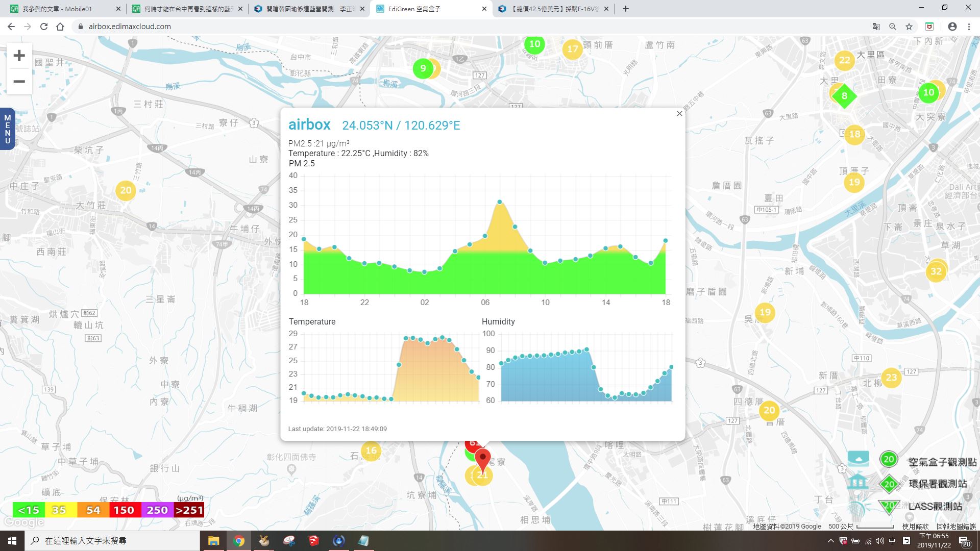Open the blue MENU side tab
Viewport: 980px width, 551px height.
coord(7,129)
